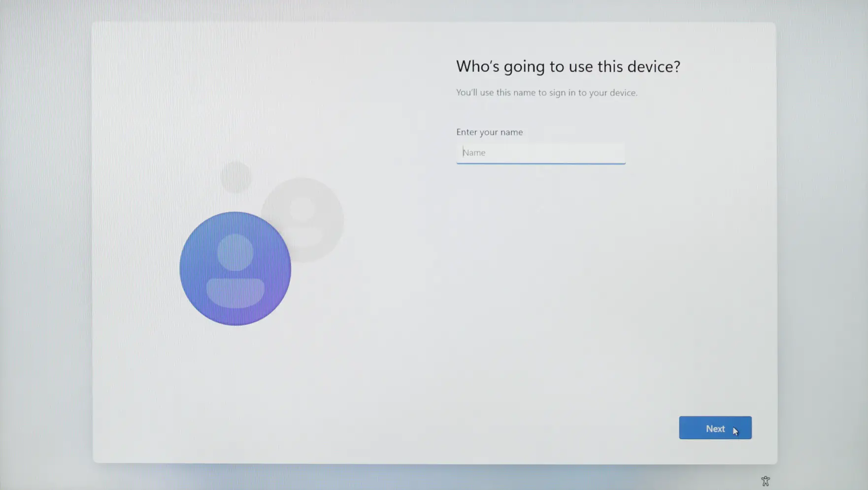Click the "Who's going to use this device?" heading
Viewport: 868px width, 490px height.
[x=568, y=66]
